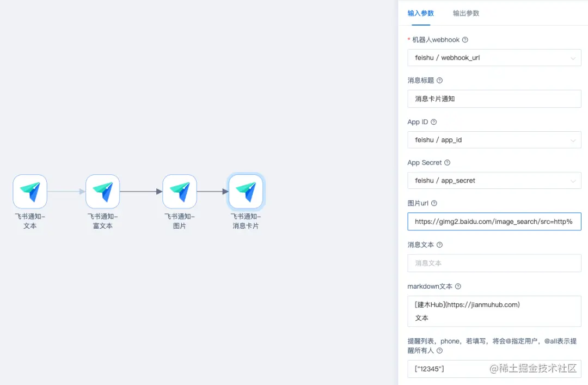Click the 飞书通知-图片 node label
588x385 pixels.
(180, 221)
